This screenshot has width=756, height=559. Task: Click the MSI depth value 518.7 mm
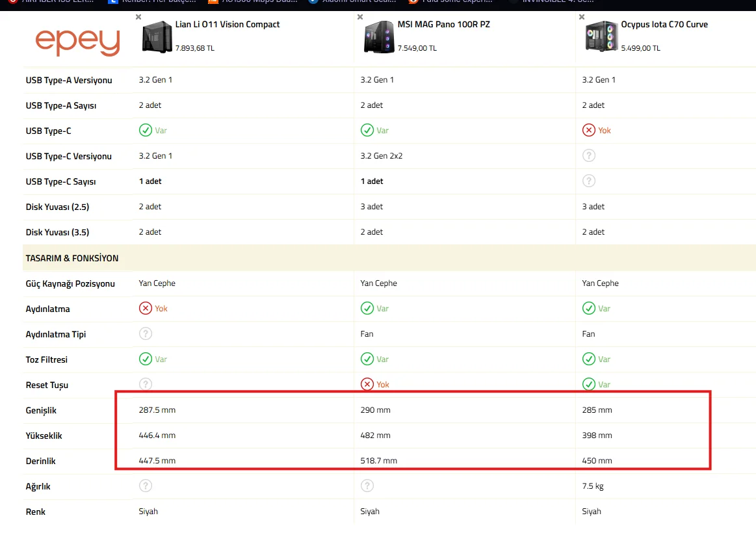tap(379, 461)
